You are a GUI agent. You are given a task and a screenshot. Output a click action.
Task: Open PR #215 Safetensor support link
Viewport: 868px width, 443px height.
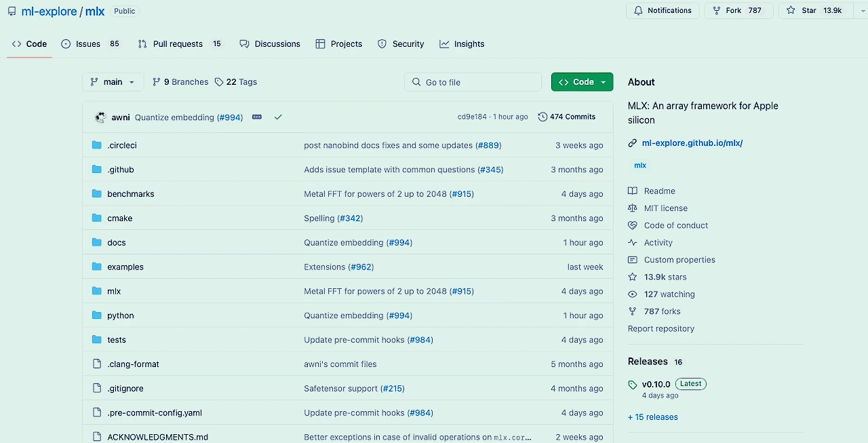click(x=392, y=389)
